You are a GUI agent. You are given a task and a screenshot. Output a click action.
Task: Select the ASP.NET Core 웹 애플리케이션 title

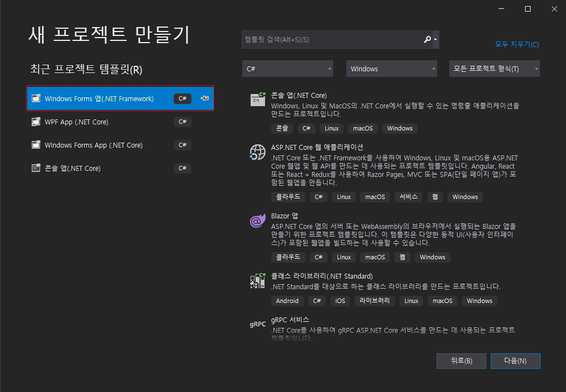pos(317,147)
